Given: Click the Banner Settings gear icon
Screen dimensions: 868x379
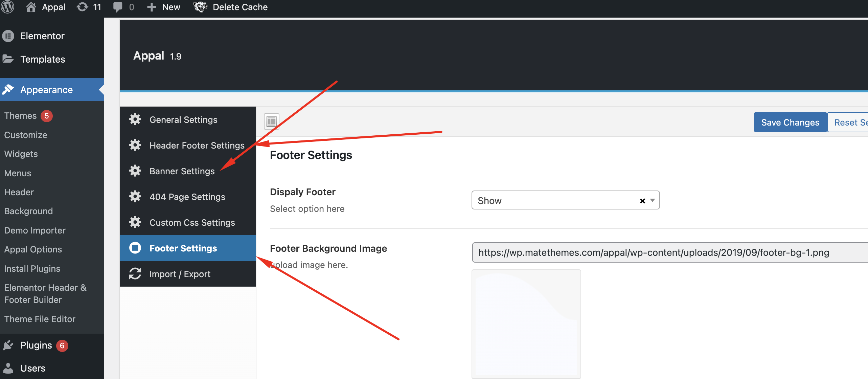Looking at the screenshot, I should click(x=135, y=171).
